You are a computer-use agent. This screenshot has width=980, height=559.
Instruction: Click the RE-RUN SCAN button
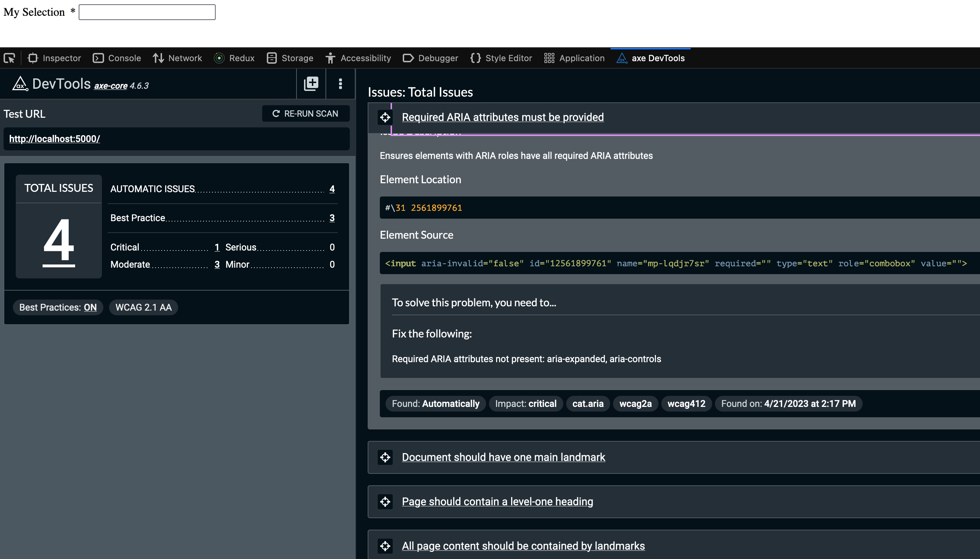click(x=305, y=113)
